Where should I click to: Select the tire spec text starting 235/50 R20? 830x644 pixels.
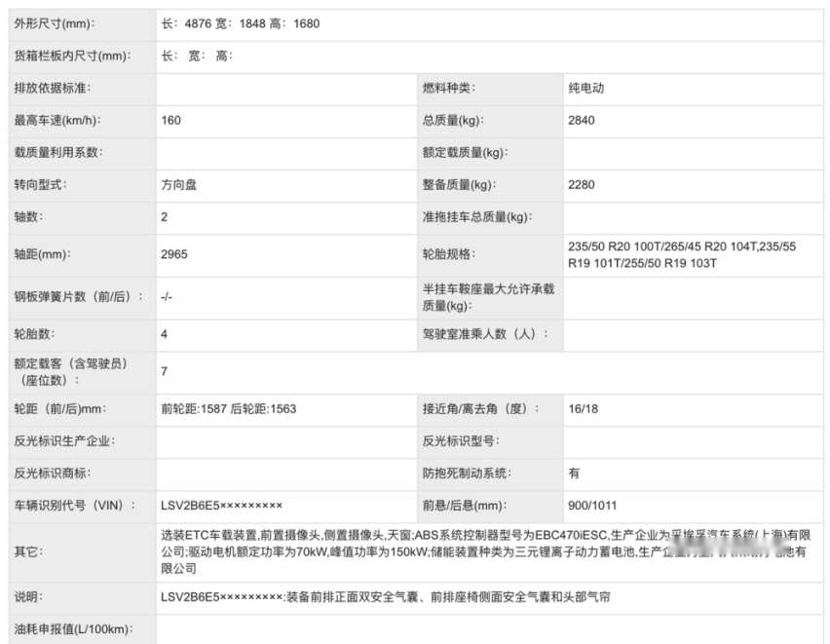point(682,254)
